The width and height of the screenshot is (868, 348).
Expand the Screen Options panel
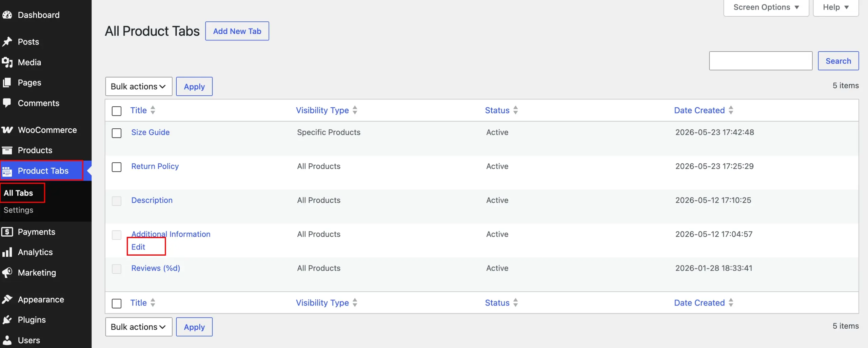[766, 7]
